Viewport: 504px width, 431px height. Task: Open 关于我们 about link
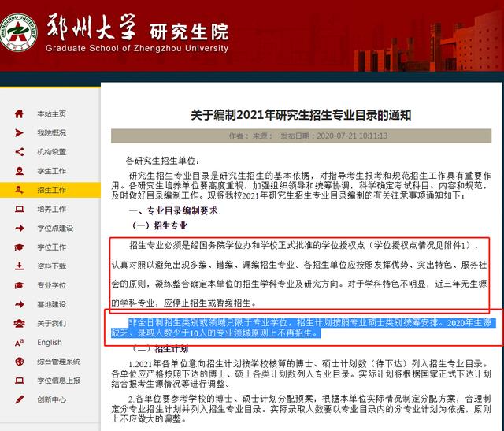[51, 323]
